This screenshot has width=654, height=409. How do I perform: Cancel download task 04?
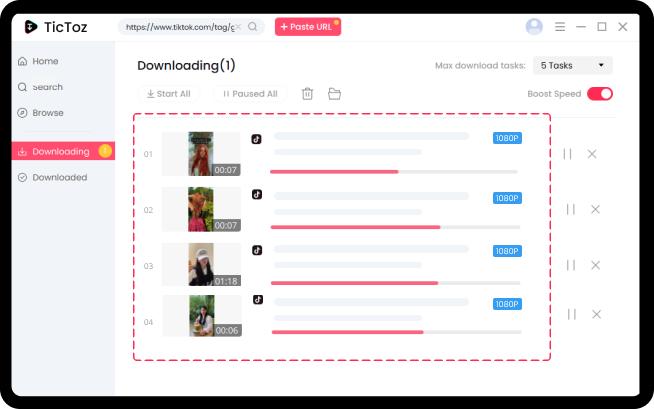coord(597,314)
